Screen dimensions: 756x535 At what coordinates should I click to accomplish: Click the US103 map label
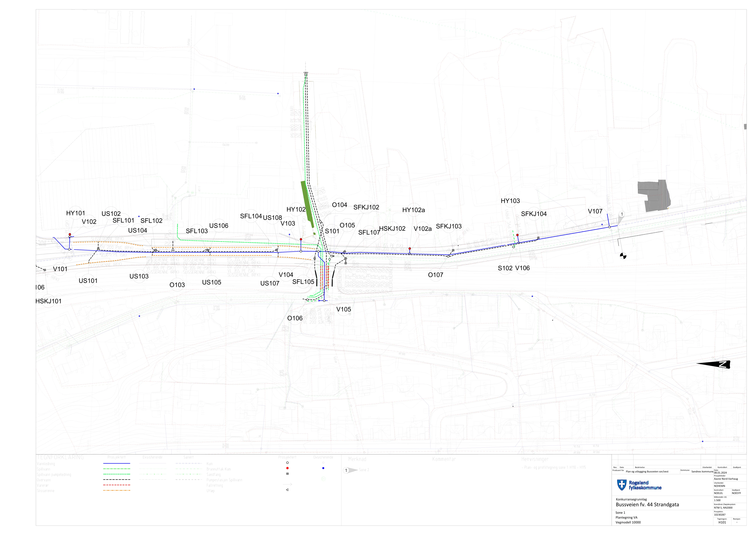click(139, 276)
